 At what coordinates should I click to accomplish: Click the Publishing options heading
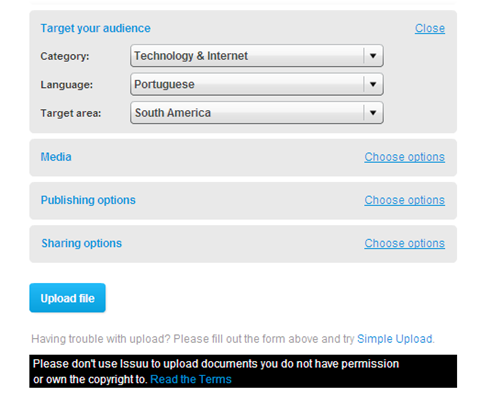coord(88,200)
